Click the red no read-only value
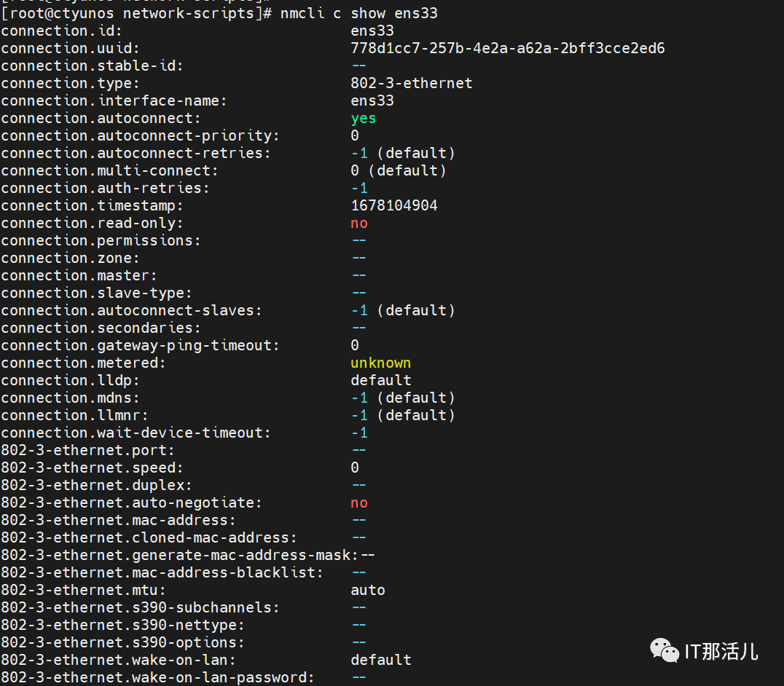The width and height of the screenshot is (784, 686). pos(359,224)
